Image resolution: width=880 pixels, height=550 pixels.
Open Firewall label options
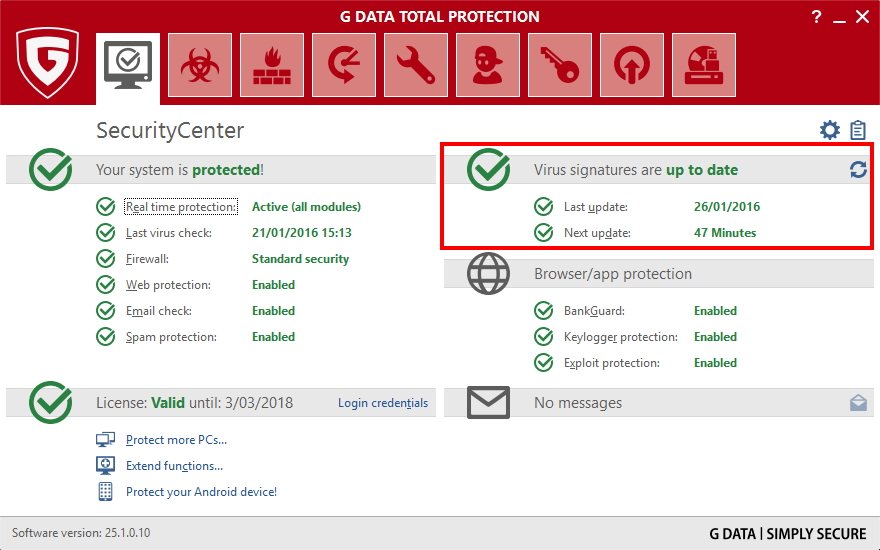tap(147, 259)
